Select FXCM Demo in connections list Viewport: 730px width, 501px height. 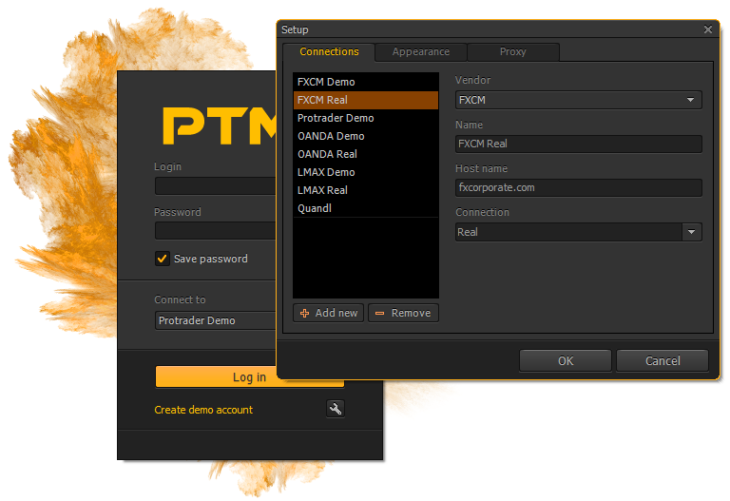[365, 82]
